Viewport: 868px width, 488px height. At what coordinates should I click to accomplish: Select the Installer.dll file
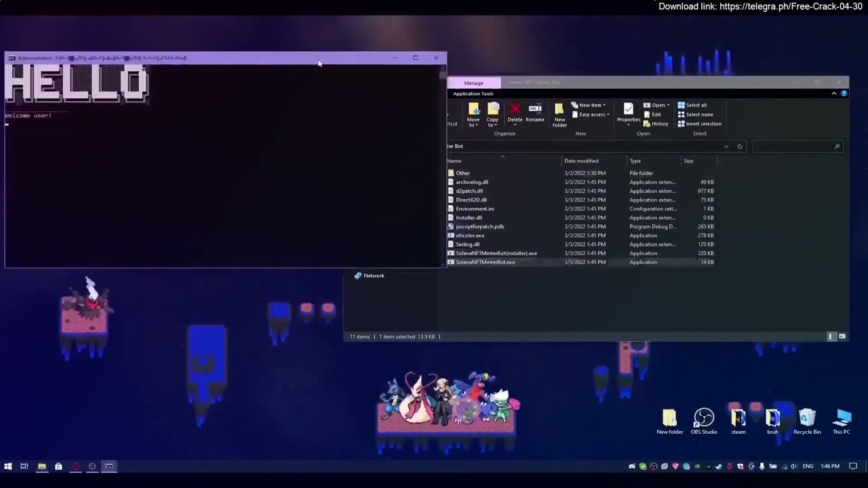pos(580,218)
